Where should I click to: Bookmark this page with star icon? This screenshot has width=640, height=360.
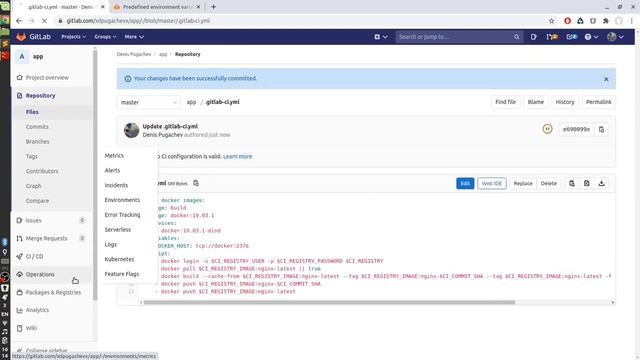click(551, 21)
